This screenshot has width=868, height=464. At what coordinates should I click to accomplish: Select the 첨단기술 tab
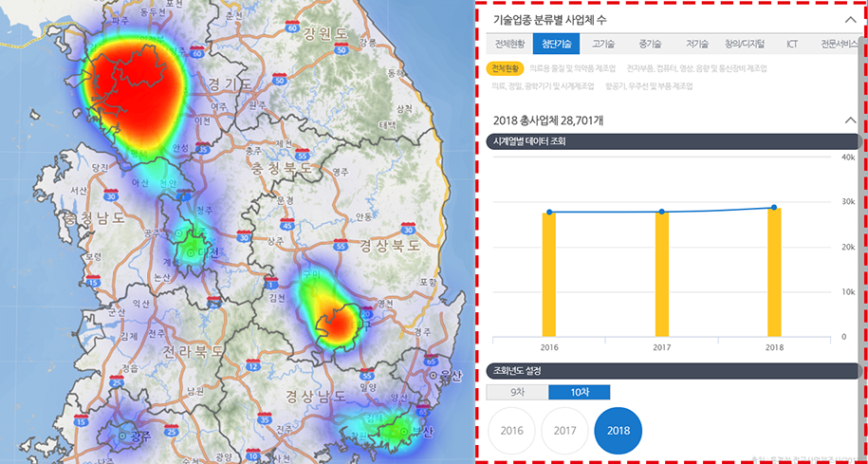coord(557,44)
